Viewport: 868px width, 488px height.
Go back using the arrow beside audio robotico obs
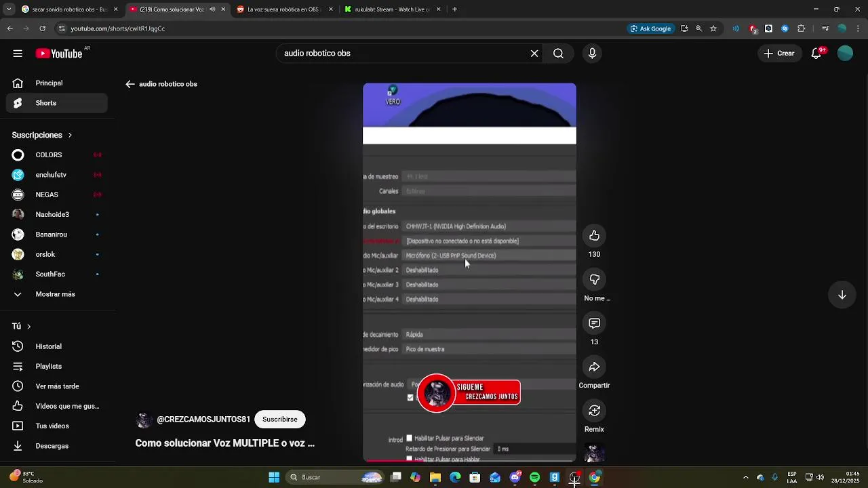pyautogui.click(x=130, y=84)
